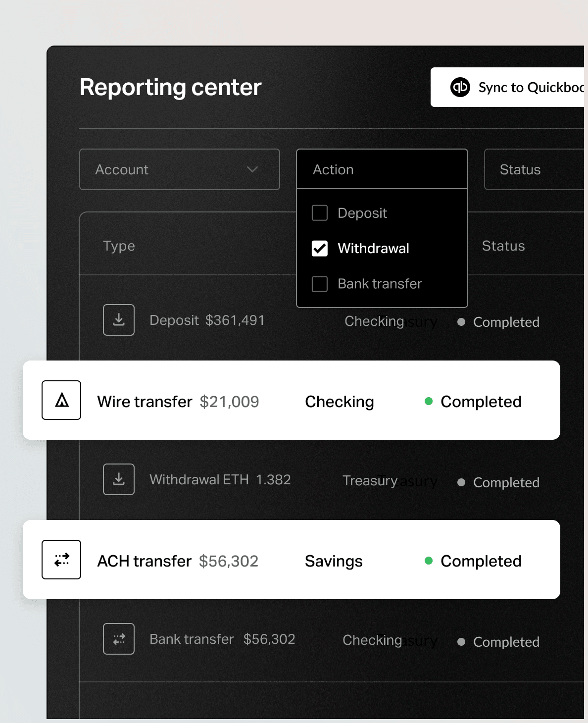Image resolution: width=588 pixels, height=723 pixels.
Task: Click the Type column header
Action: pos(119,246)
